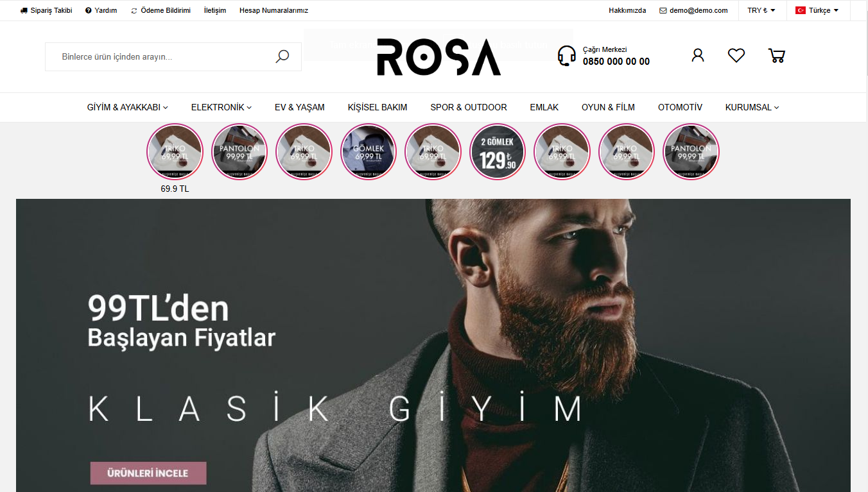Open the Yardım help link
This screenshot has width=868, height=492.
(101, 10)
